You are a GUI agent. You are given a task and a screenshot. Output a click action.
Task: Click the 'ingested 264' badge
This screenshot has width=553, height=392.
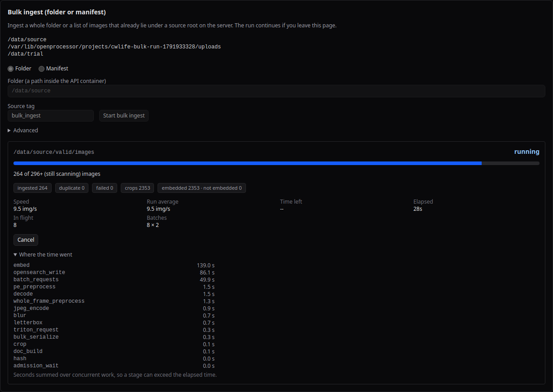(32, 188)
